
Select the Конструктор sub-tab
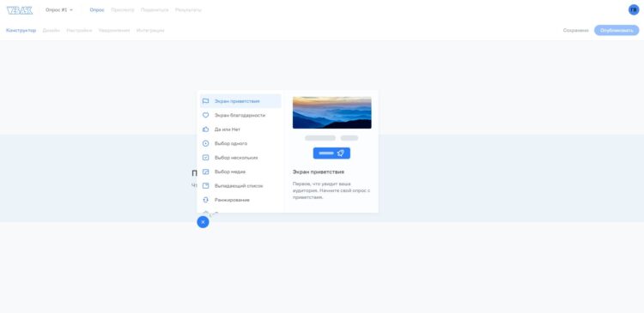pos(21,30)
